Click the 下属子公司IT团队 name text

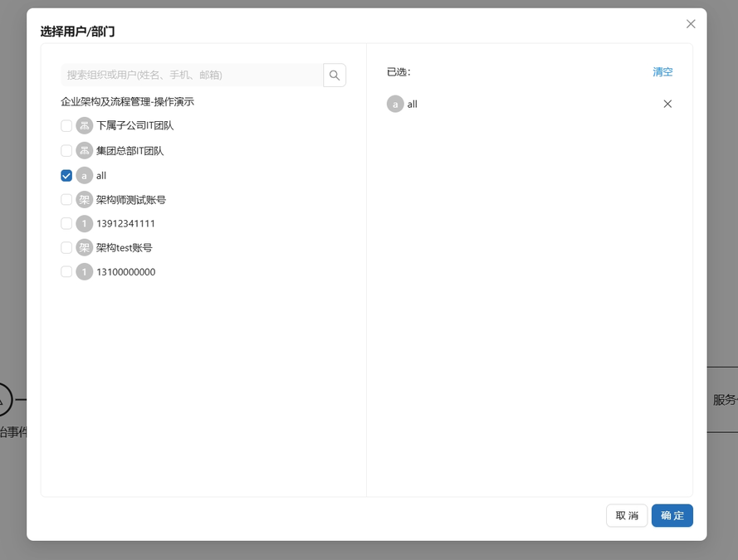135,125
